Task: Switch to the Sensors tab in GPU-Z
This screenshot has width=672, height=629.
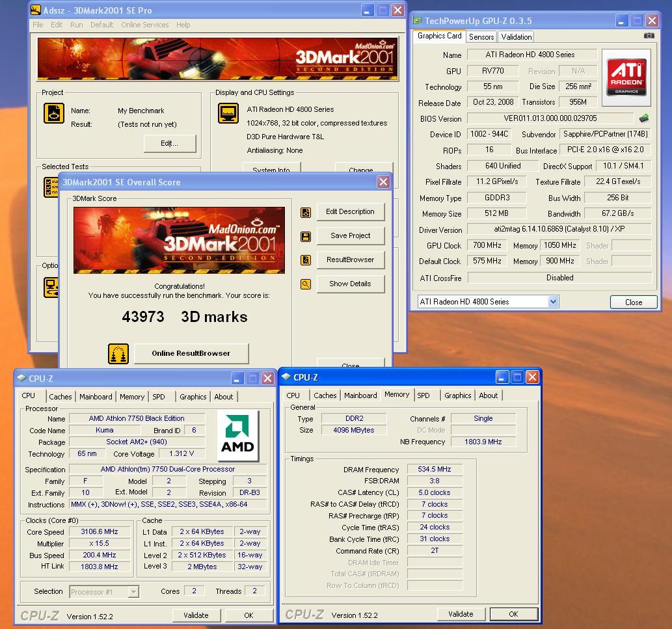Action: point(481,37)
